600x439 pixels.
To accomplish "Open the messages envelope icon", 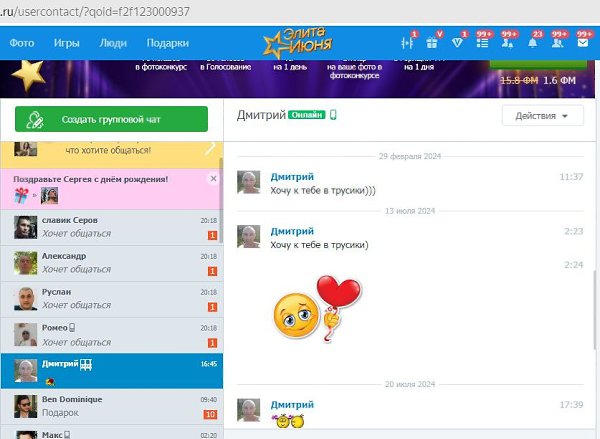I will [x=584, y=43].
